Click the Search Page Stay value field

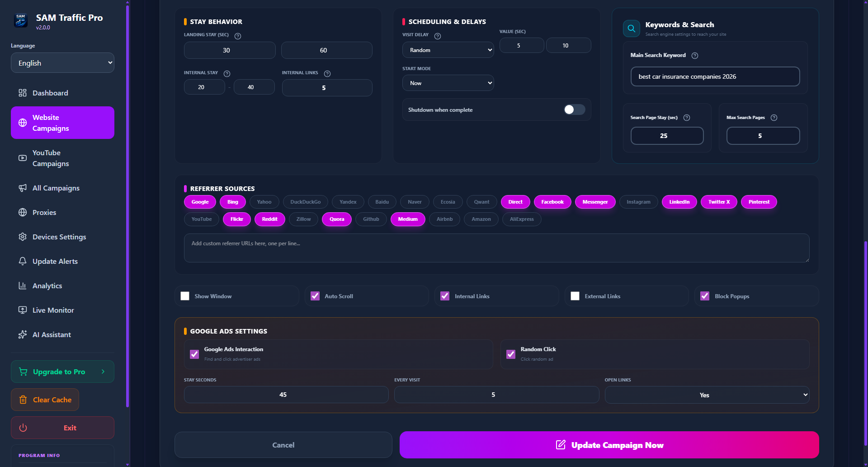[x=667, y=136]
